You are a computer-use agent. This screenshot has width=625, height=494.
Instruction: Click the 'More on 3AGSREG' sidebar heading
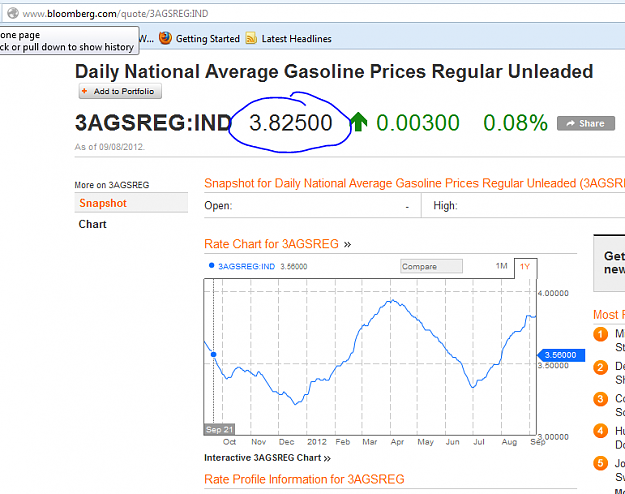pyautogui.click(x=112, y=185)
